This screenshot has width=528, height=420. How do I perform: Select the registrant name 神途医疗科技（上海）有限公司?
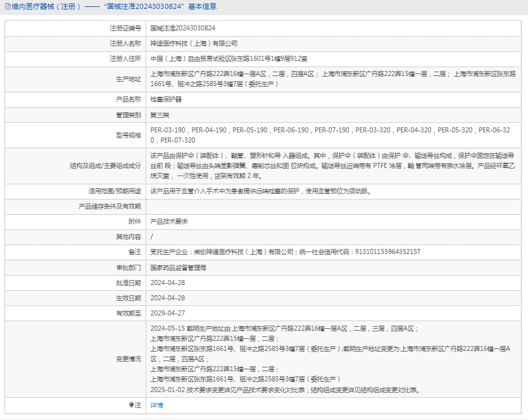pos(194,44)
